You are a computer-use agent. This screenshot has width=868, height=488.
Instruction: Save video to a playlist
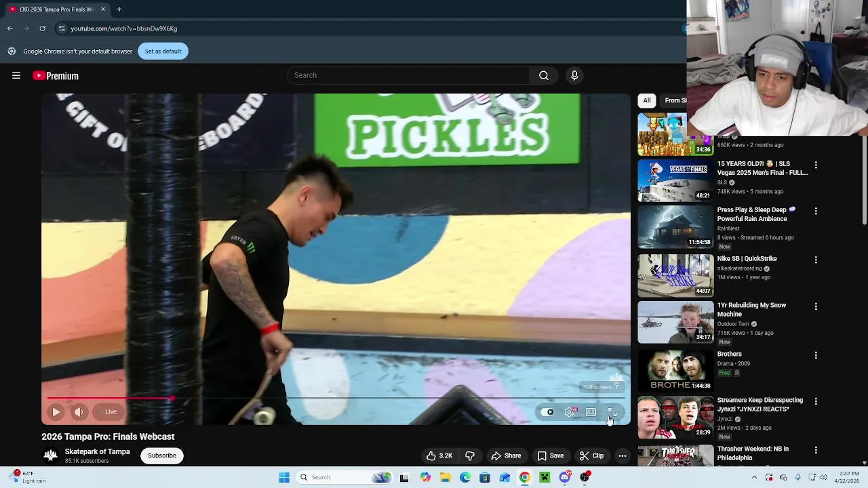[x=551, y=455]
